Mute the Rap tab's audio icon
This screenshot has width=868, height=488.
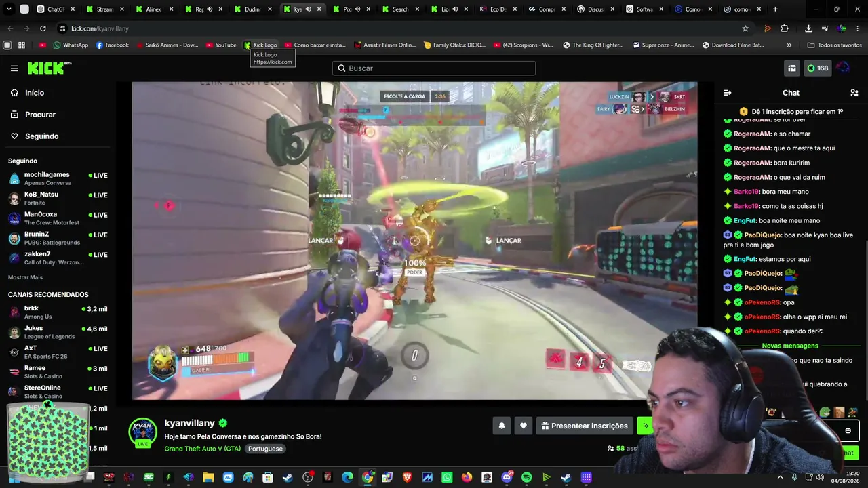tap(210, 9)
